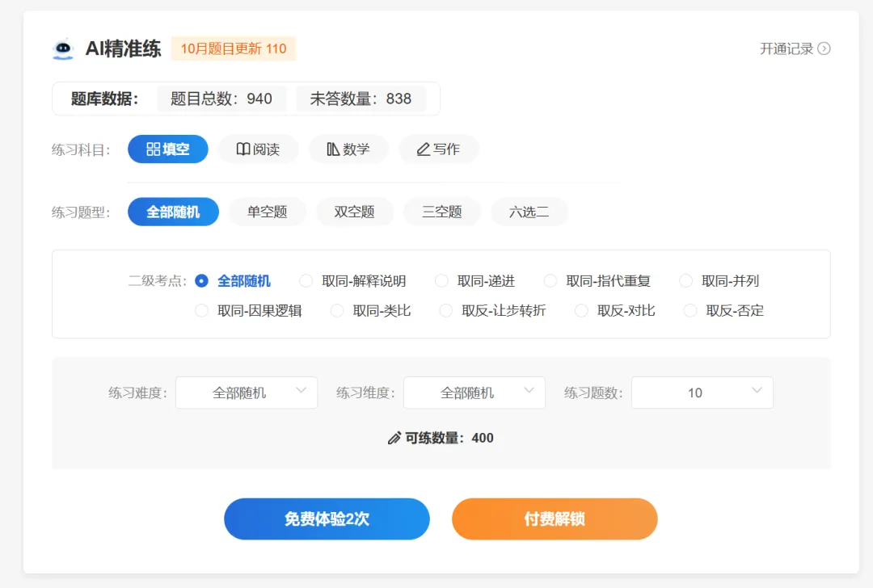Expand the 练习维度 selector
873x588 pixels.
click(x=474, y=393)
